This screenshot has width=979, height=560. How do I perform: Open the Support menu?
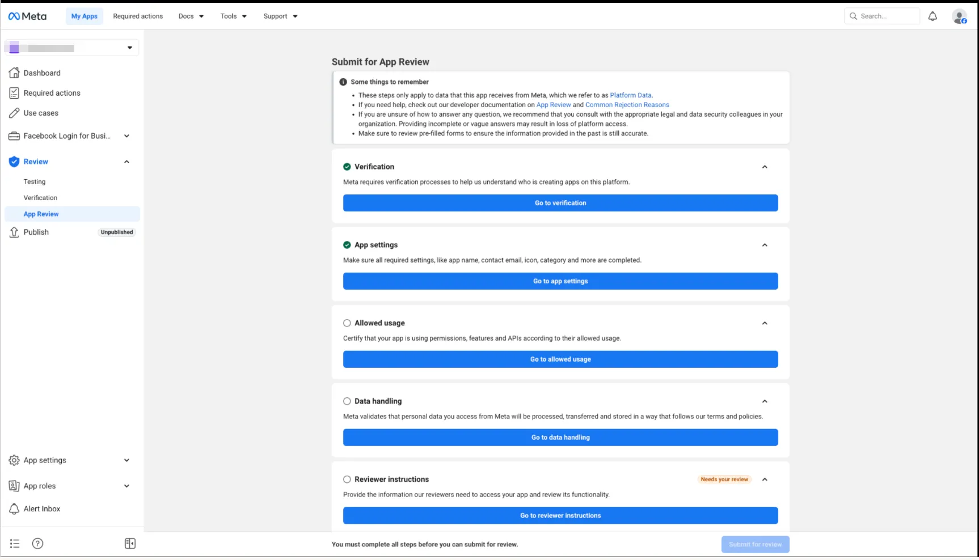[280, 16]
